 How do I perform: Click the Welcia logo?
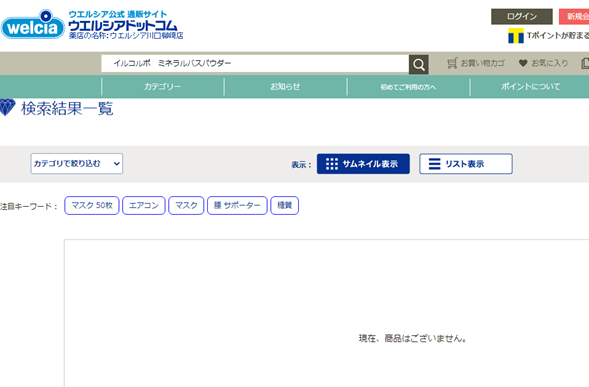click(33, 25)
